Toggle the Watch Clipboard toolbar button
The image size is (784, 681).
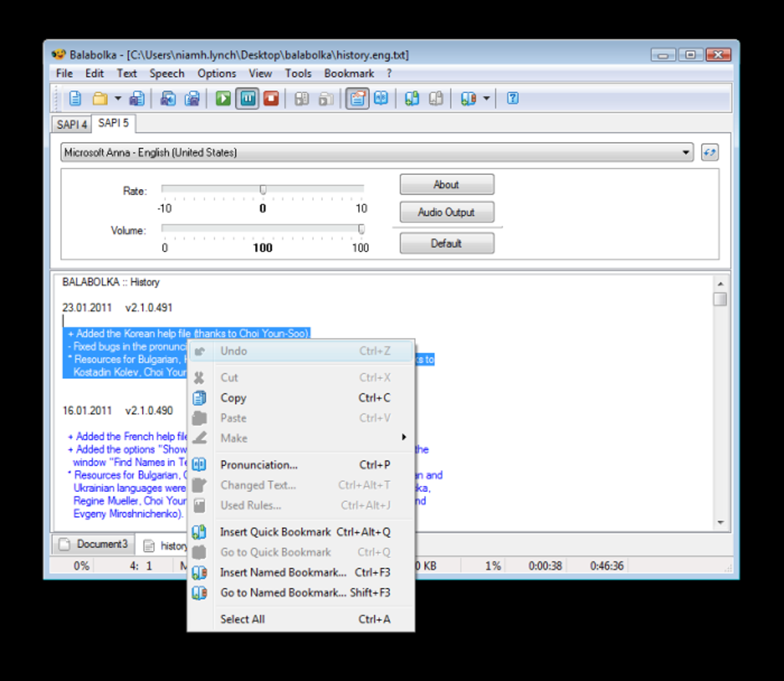(x=357, y=98)
